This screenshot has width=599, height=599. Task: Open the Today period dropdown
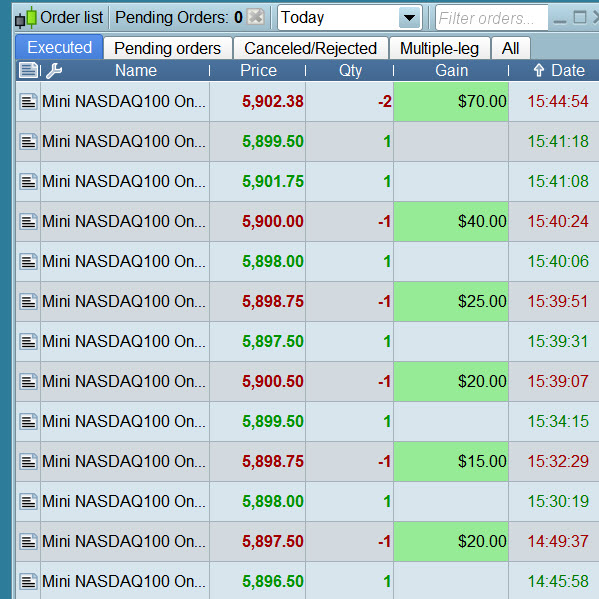[350, 18]
